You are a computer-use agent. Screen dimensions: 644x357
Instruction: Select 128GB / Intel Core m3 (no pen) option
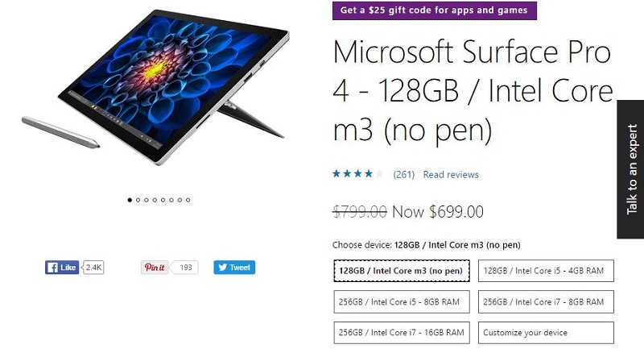pos(401,272)
